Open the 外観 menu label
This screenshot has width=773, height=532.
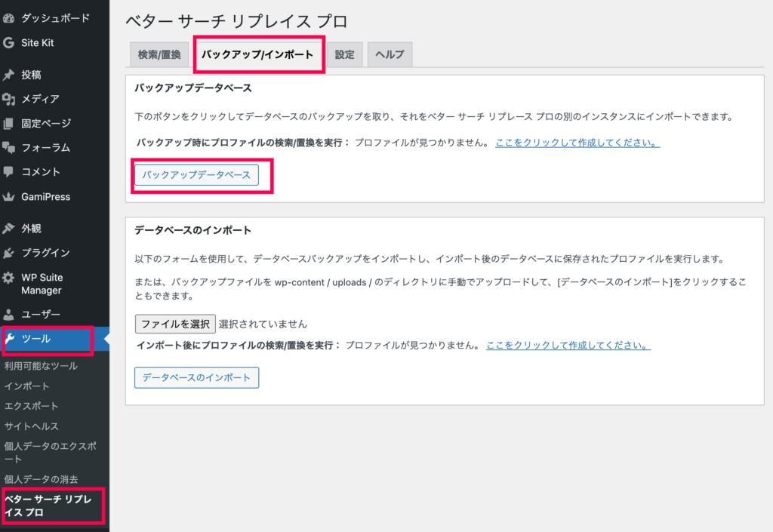click(x=31, y=229)
